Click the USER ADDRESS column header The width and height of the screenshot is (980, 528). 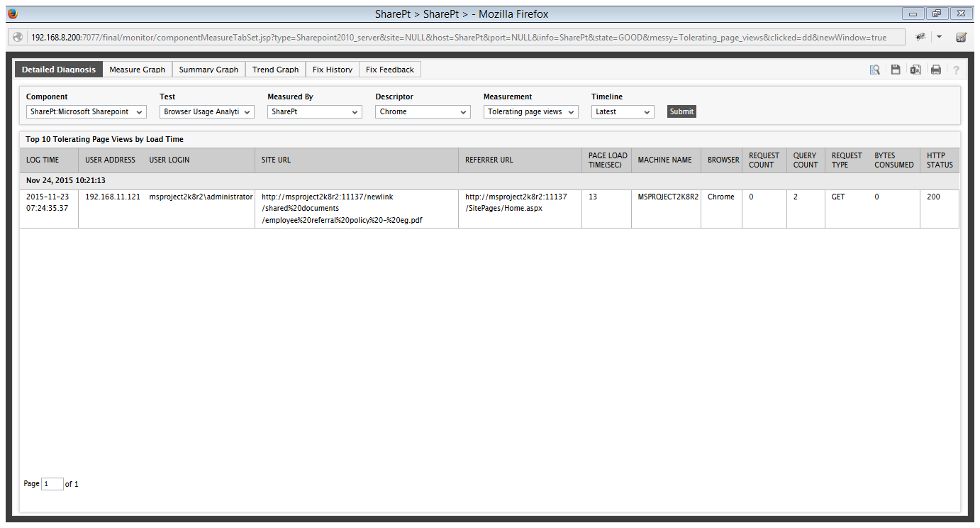coord(110,160)
